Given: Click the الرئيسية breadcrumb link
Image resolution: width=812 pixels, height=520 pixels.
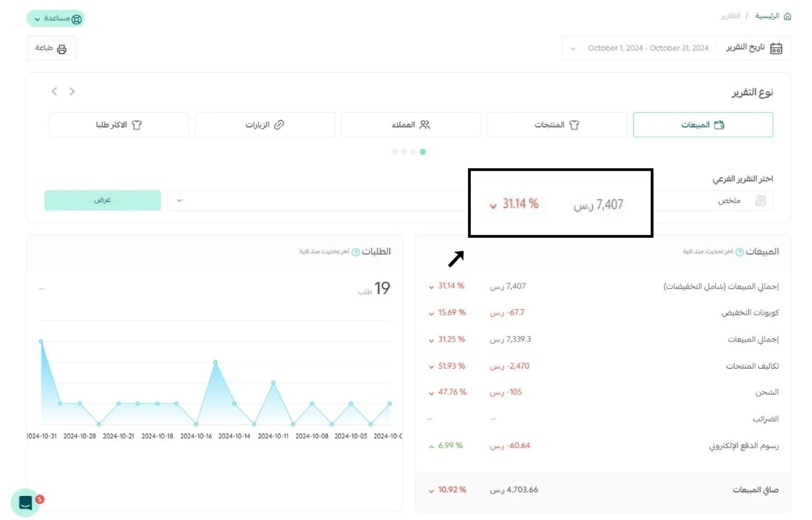Looking at the screenshot, I should pyautogui.click(x=766, y=16).
